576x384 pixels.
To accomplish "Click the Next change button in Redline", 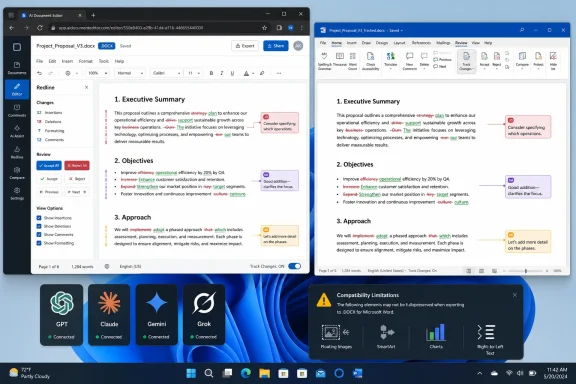I will (76, 192).
